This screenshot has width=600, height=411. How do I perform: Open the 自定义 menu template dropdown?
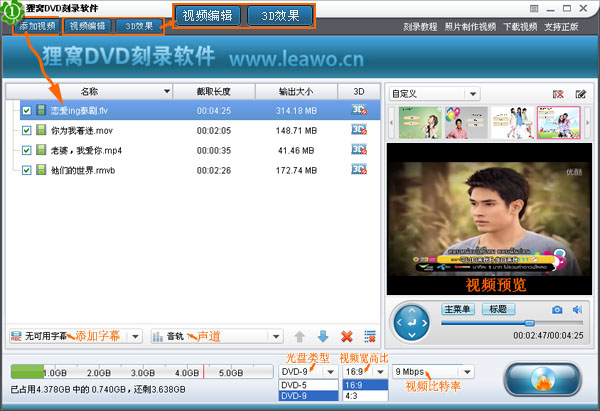tap(435, 94)
